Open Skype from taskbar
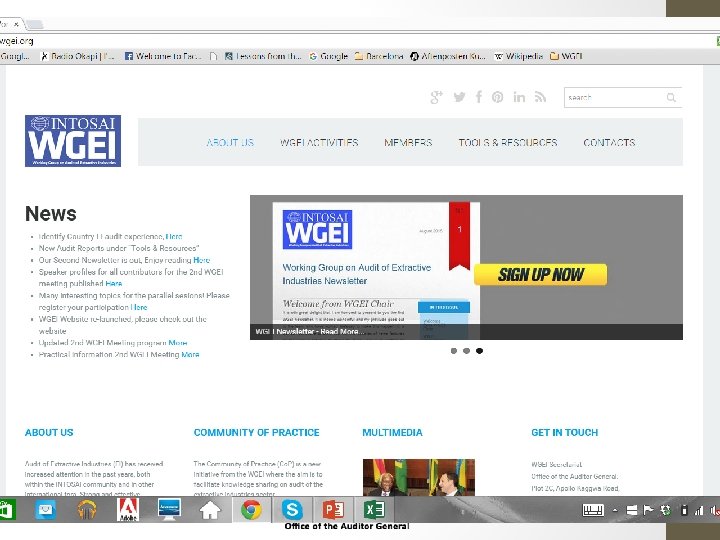The image size is (720, 540). [292, 510]
